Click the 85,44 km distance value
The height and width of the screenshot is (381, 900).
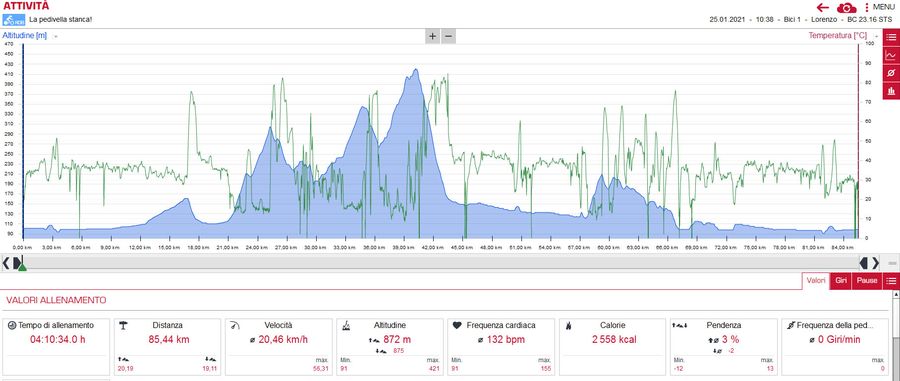coord(169,339)
